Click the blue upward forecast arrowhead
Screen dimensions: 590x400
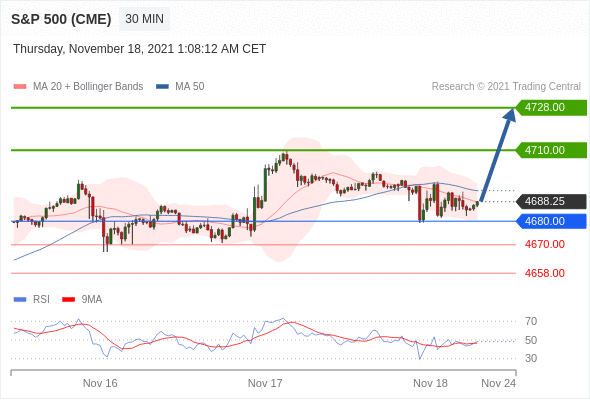(x=510, y=114)
